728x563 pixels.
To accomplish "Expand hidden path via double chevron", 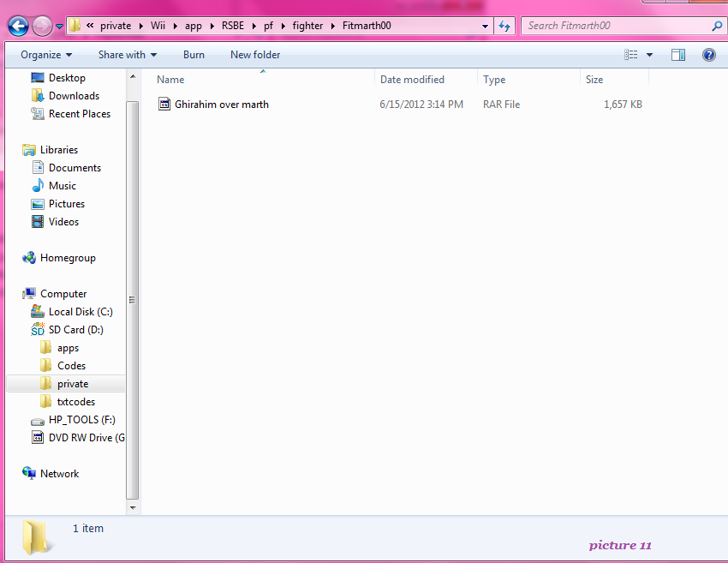I will [x=90, y=25].
